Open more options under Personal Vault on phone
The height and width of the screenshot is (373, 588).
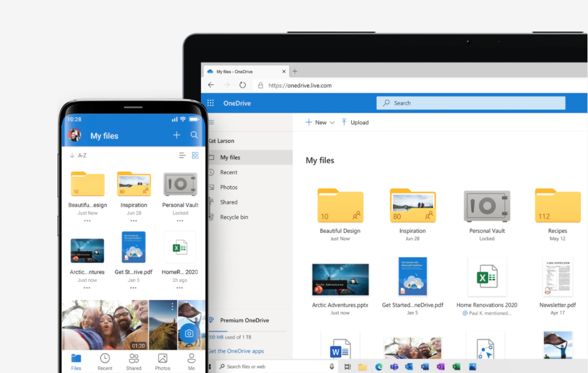pyautogui.click(x=180, y=221)
